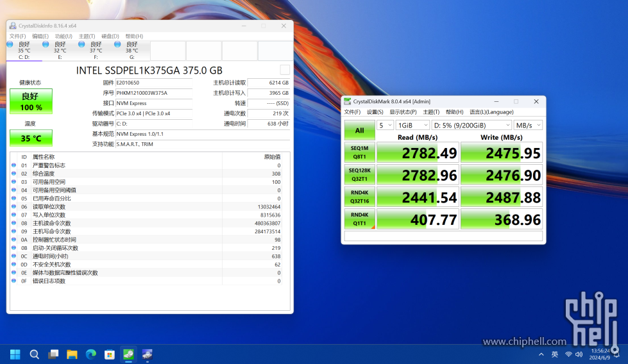The width and height of the screenshot is (628, 364).
Task: Open 帮助(H) menu in CrystalDiskInfo
Action: [134, 36]
